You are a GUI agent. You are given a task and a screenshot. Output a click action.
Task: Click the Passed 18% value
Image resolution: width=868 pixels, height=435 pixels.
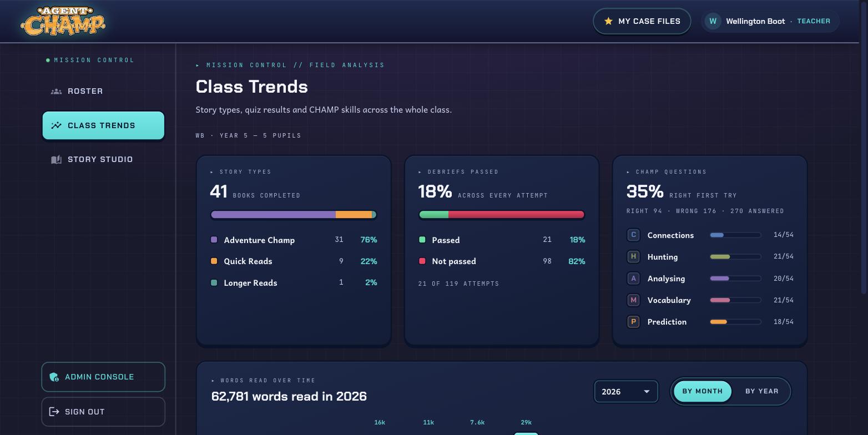click(x=577, y=240)
